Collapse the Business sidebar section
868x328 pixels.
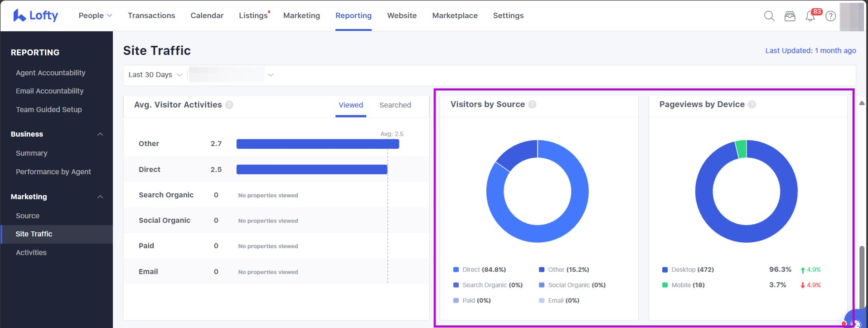[100, 134]
